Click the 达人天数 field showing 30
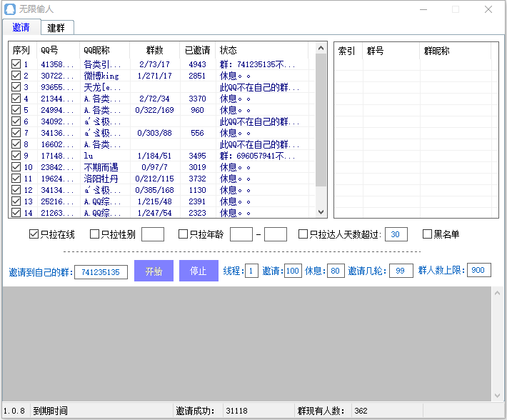This screenshot has height=420, width=507. 396,234
